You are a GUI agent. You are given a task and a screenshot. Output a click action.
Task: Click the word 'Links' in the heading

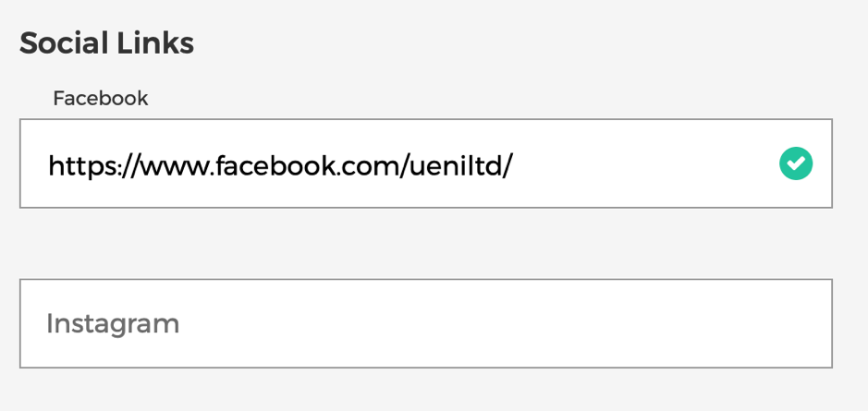click(155, 43)
